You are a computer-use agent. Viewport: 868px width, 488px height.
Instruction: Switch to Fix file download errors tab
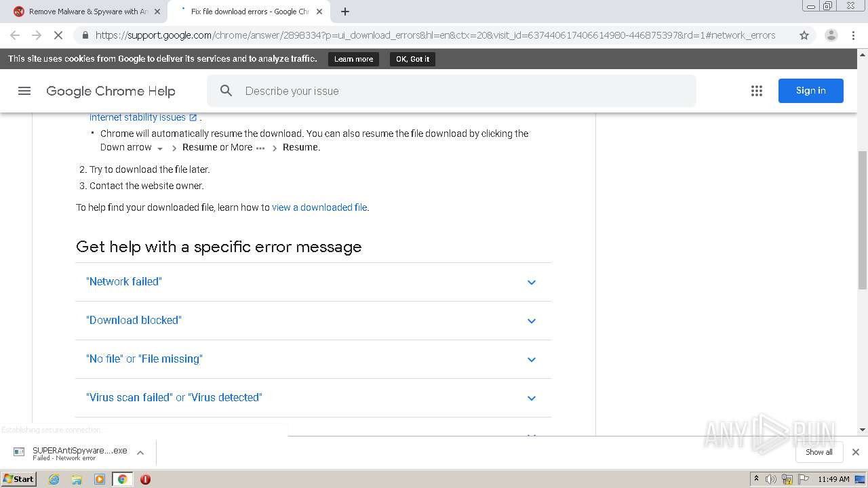[x=249, y=12]
